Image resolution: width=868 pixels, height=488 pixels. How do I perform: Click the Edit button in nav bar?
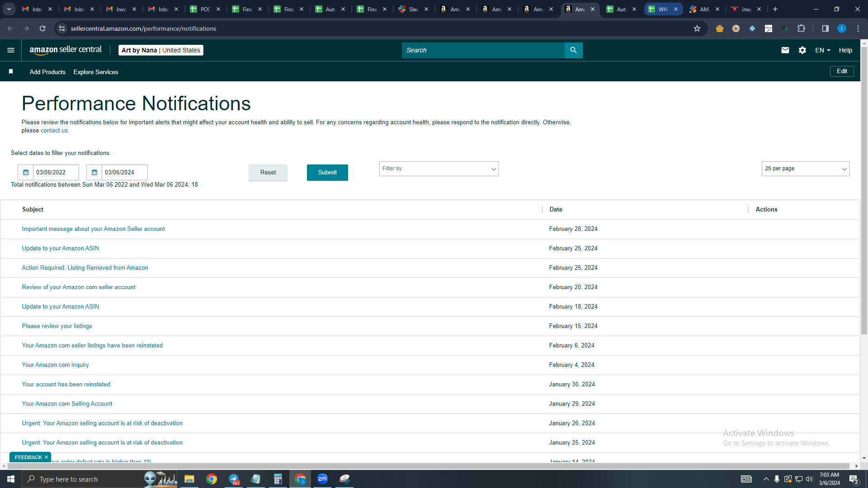[842, 71]
